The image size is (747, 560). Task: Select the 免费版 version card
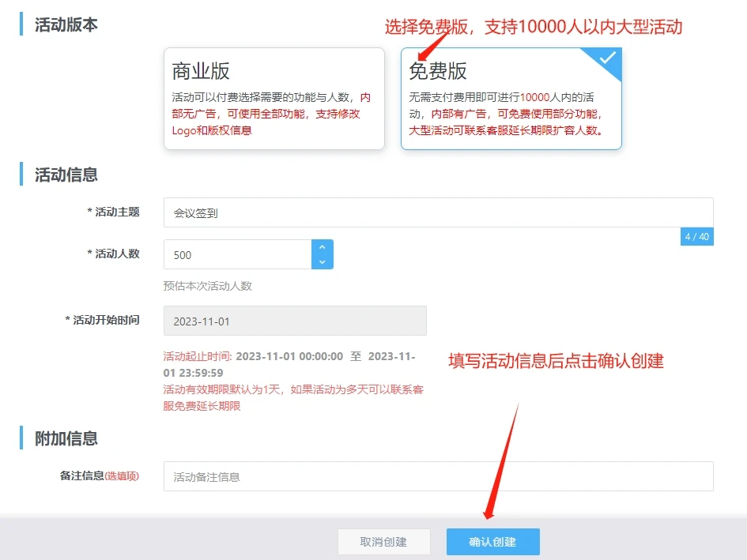[511, 99]
